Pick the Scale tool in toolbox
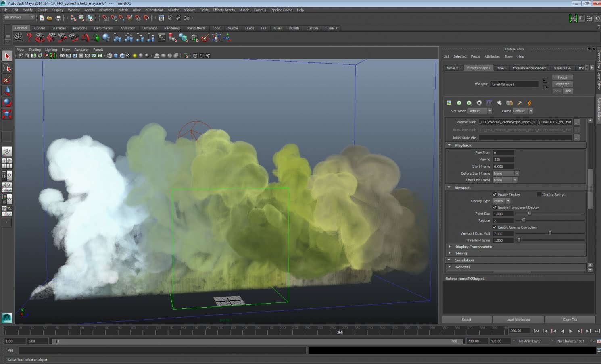The image size is (601, 364). tap(7, 113)
